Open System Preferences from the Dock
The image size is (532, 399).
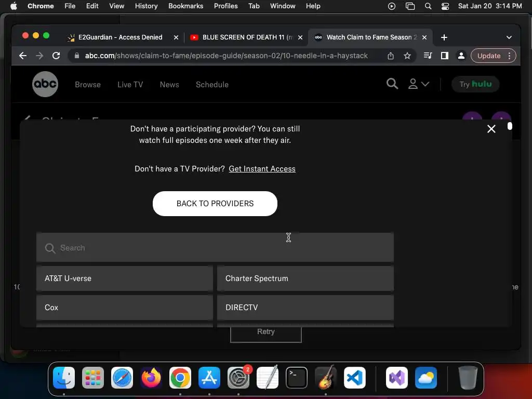[238, 377]
